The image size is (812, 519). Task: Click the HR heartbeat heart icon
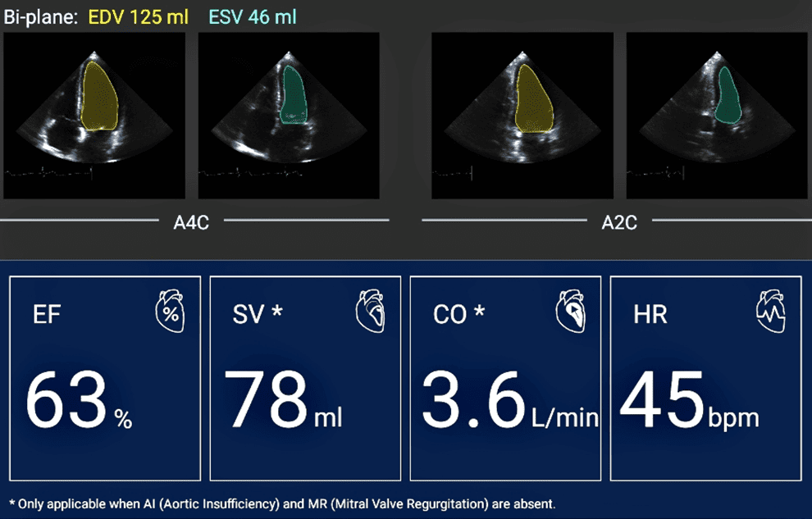[x=771, y=311]
